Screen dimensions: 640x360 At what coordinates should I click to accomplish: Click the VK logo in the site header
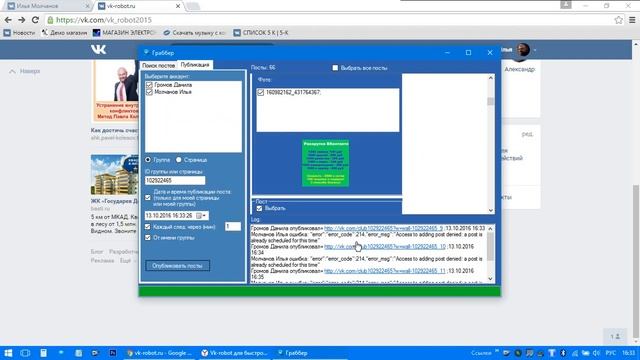(98, 49)
